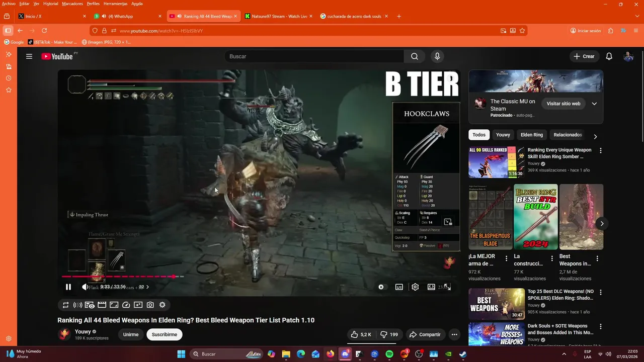644x362 pixels.
Task: Like the video (5,2 K)
Action: (361, 334)
